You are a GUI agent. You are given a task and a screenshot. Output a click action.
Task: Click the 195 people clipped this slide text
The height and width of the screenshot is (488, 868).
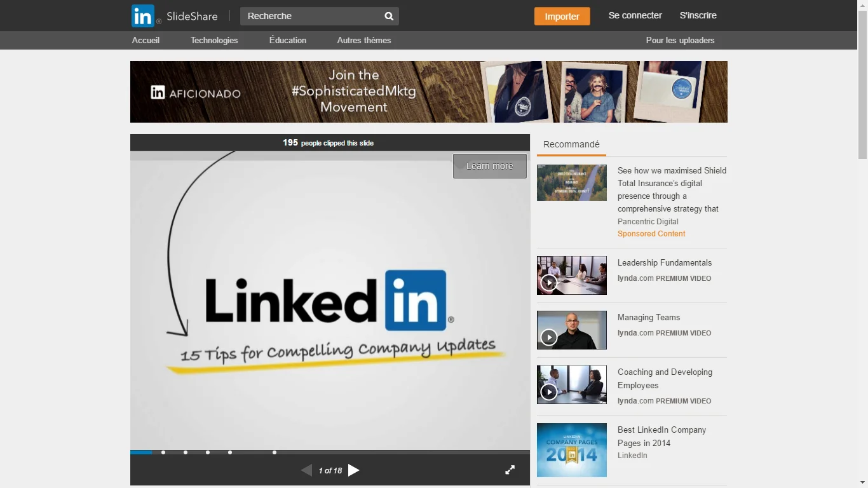(x=329, y=143)
